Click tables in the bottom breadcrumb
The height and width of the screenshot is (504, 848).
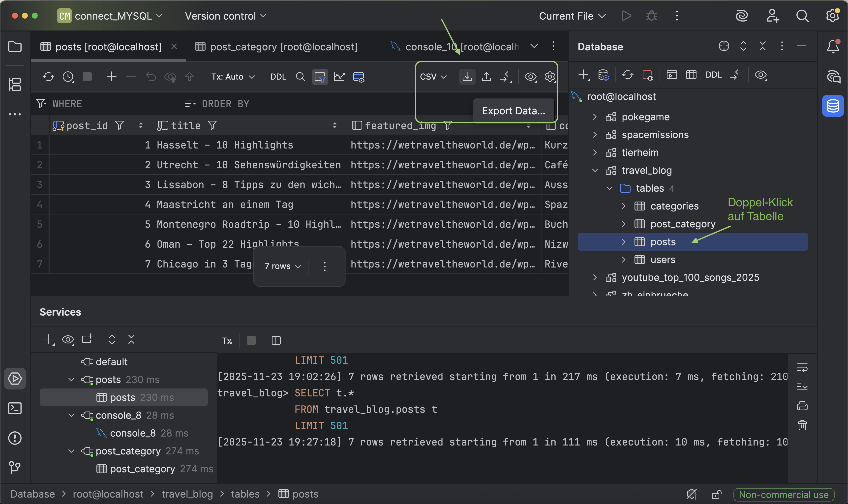(x=245, y=494)
